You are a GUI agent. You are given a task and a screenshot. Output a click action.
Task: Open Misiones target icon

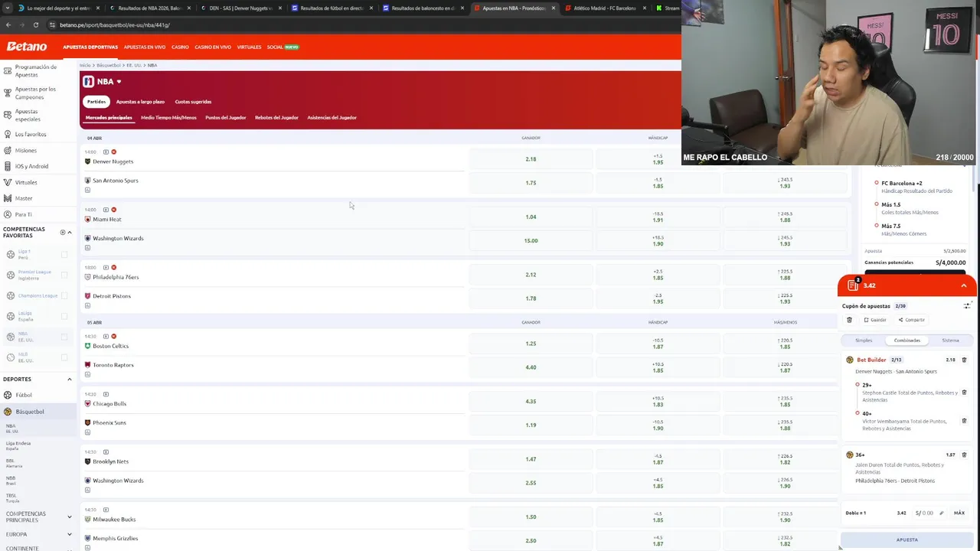8,150
